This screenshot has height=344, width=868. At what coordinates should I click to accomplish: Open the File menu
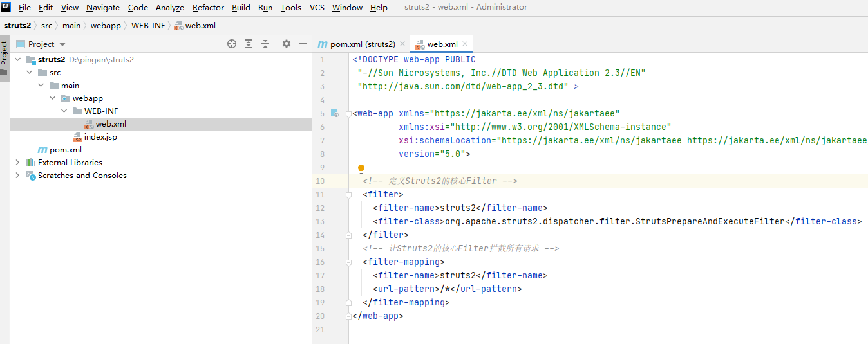pyautogui.click(x=24, y=7)
